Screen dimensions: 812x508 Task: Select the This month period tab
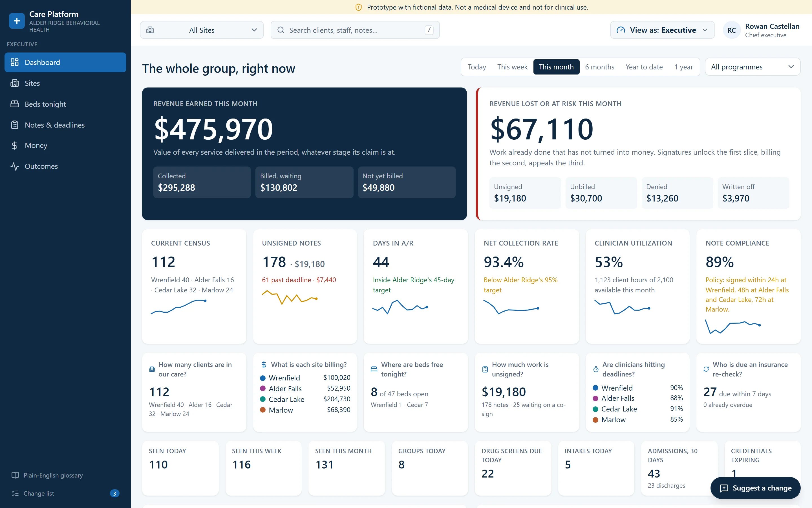[x=556, y=67]
